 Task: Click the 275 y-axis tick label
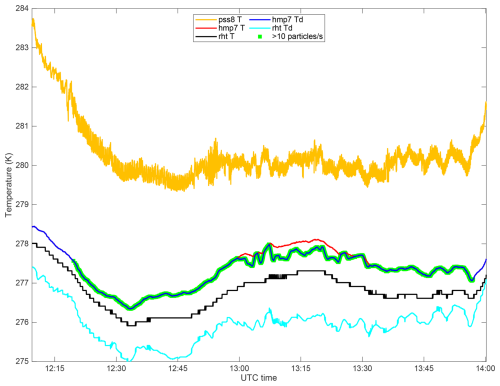pyautogui.click(x=22, y=361)
